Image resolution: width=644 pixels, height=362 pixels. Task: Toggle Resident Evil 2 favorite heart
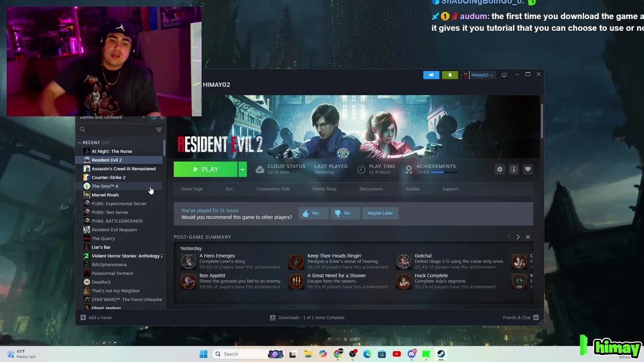[x=528, y=169]
